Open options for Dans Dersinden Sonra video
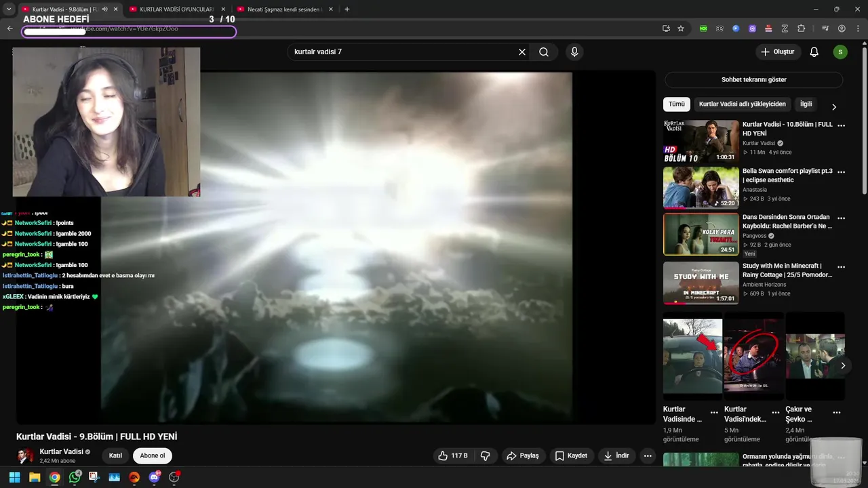The height and width of the screenshot is (488, 868). [842, 218]
